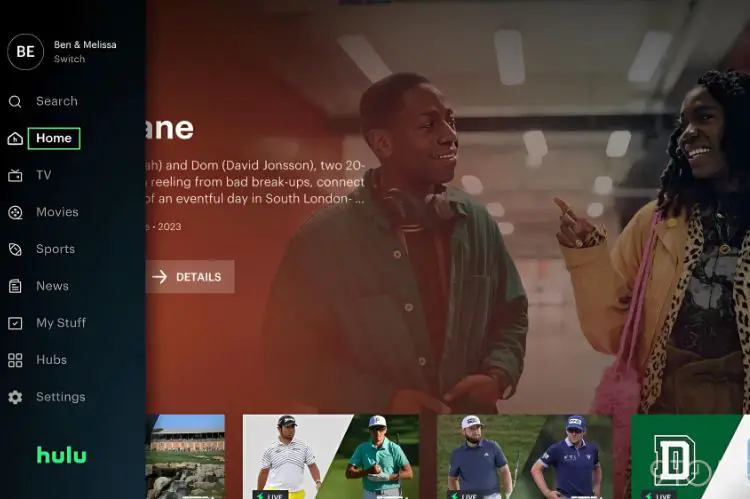750x499 pixels.
Task: Open the Search menu item
Action: click(x=57, y=101)
